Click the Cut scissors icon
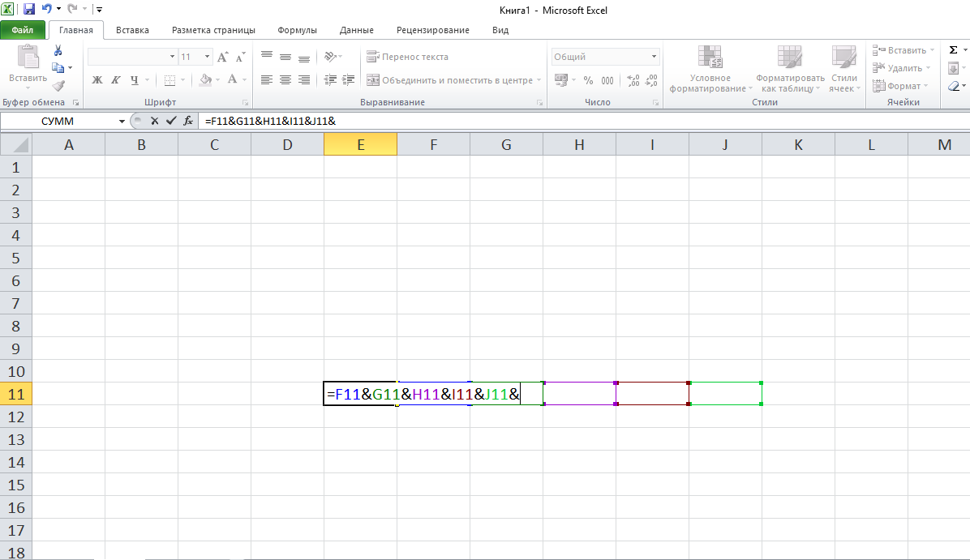 point(58,51)
